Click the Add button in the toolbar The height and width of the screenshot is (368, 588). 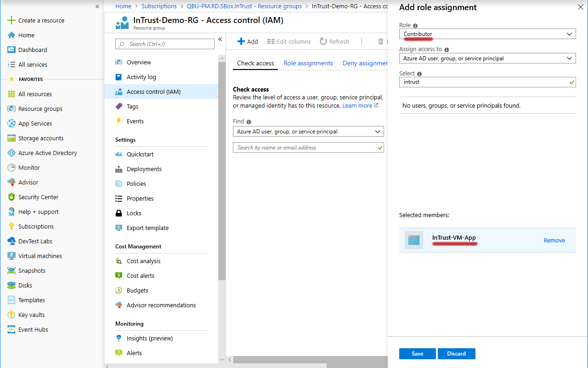(x=248, y=41)
